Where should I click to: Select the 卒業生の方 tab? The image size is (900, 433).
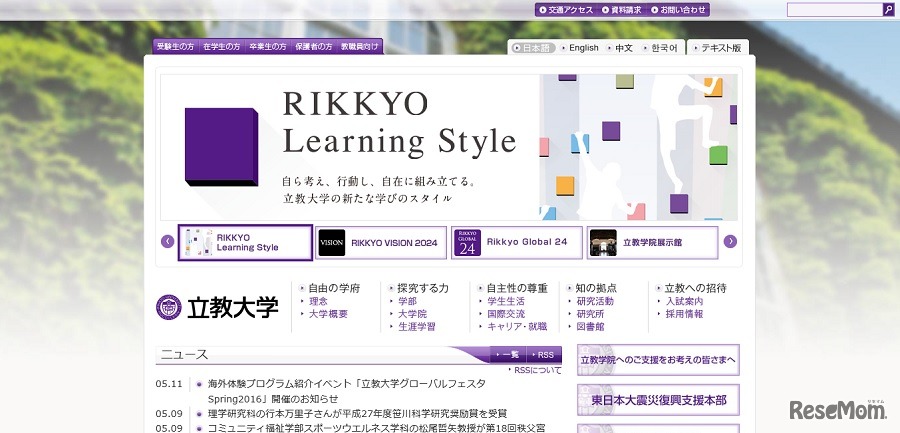(267, 47)
